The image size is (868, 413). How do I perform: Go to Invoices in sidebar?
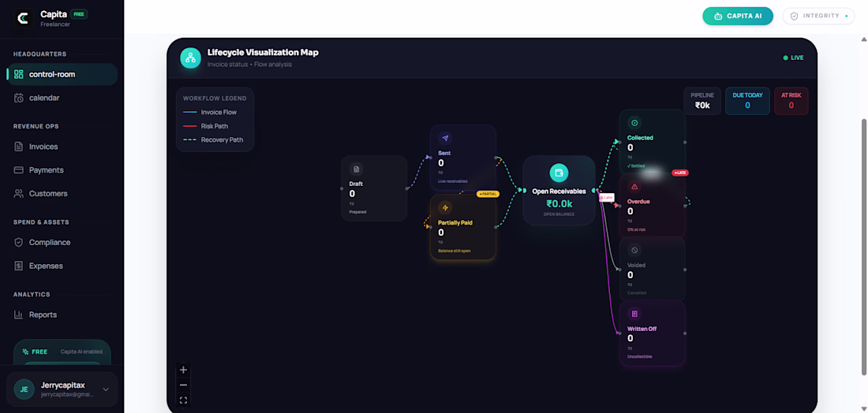point(62,147)
